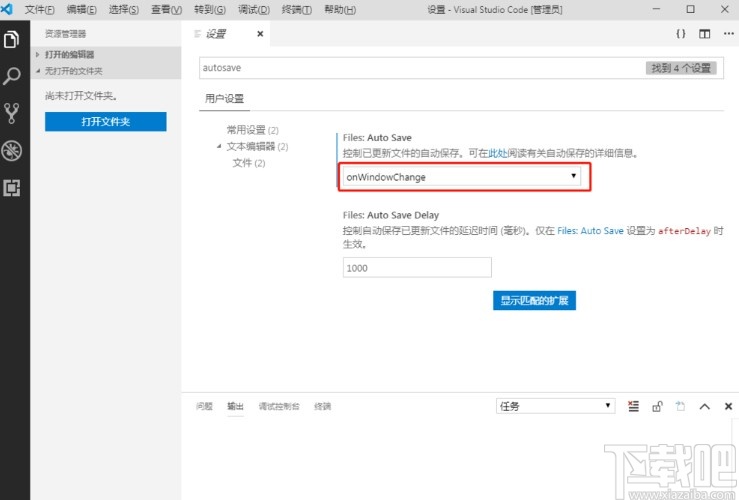The width and height of the screenshot is (739, 500).
Task: Click the VS Code logo in title bar
Action: pyautogui.click(x=8, y=9)
